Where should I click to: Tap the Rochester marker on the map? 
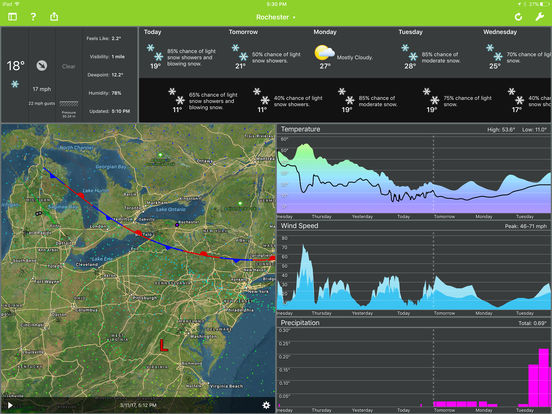[x=177, y=225]
